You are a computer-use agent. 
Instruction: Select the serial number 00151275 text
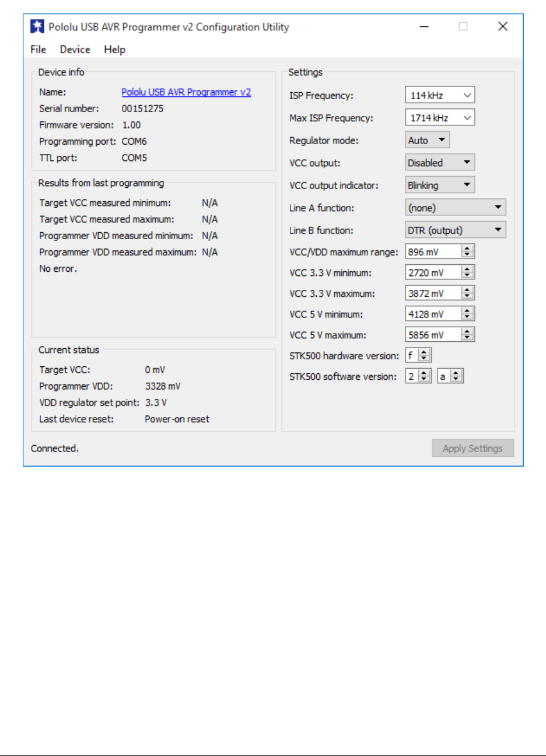(142, 108)
